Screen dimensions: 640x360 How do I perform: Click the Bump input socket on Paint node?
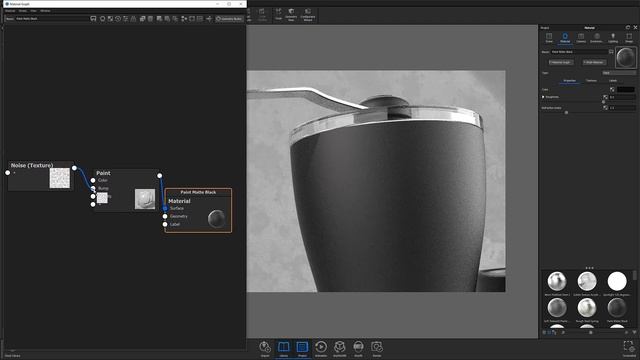(93, 188)
